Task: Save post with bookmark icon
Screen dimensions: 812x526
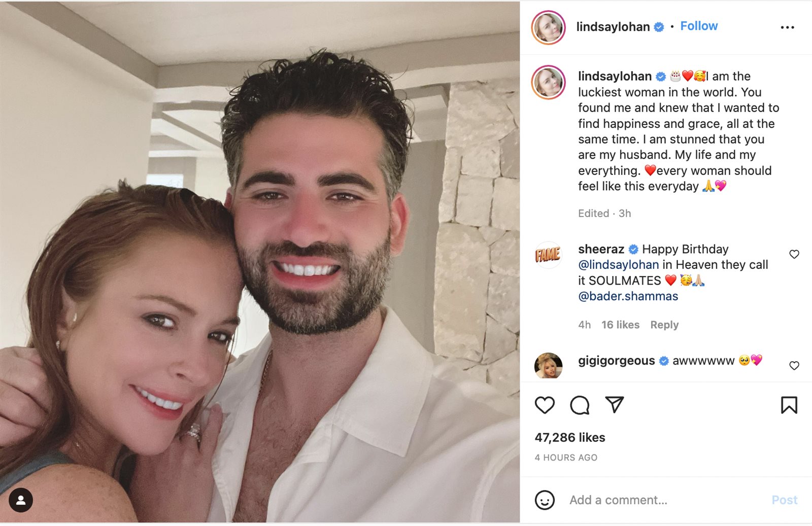Action: pyautogui.click(x=789, y=405)
